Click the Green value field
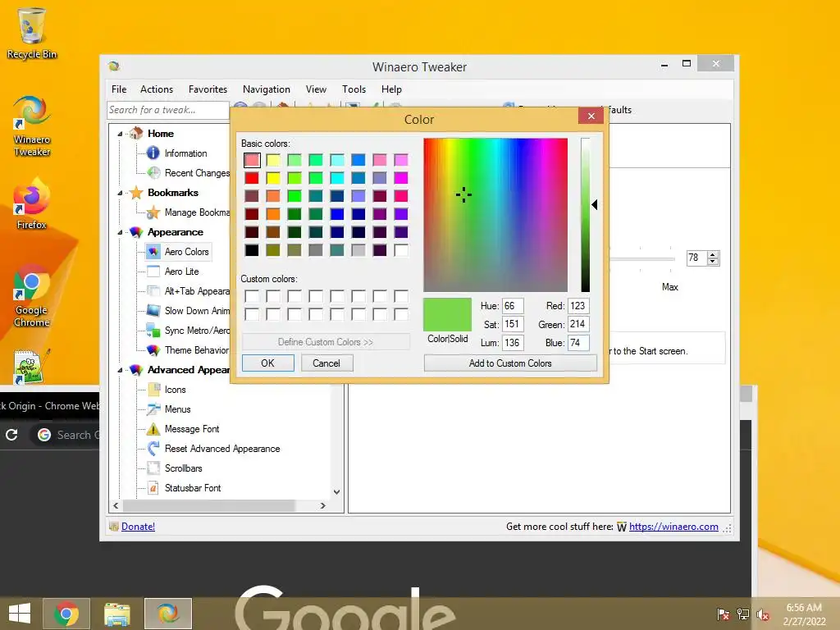840x630 pixels. (x=578, y=324)
